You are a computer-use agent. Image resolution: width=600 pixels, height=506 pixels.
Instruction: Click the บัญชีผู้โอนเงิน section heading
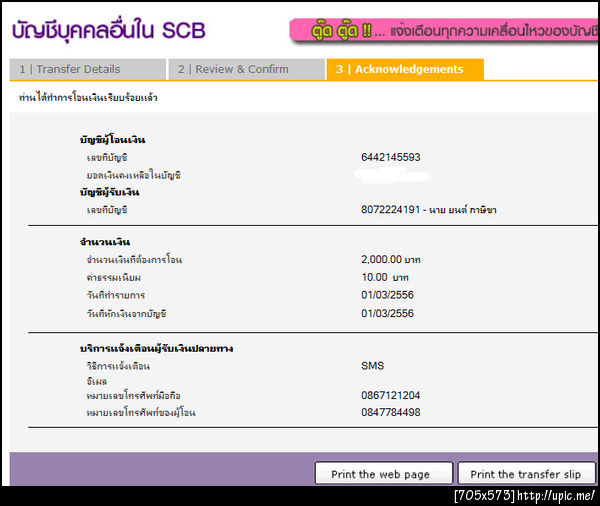coord(112,139)
